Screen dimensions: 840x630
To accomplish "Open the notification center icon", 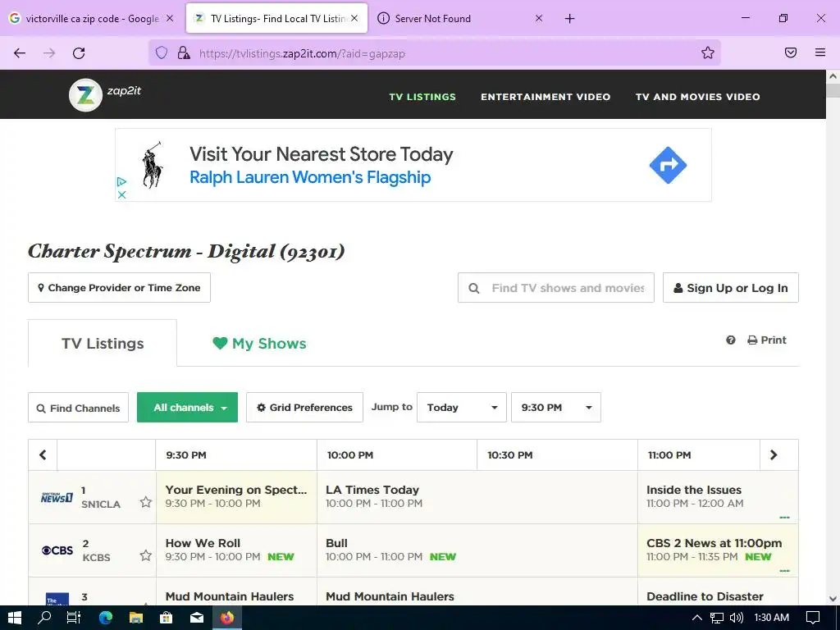I will click(813, 618).
